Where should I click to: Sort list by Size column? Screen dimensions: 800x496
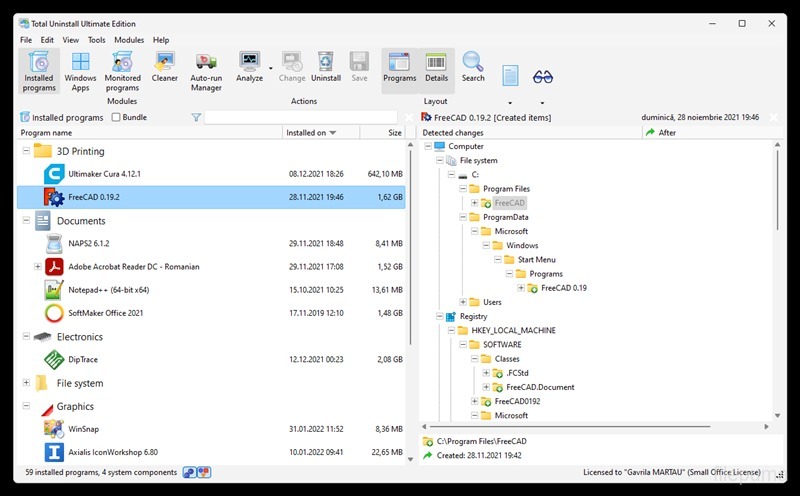click(394, 132)
